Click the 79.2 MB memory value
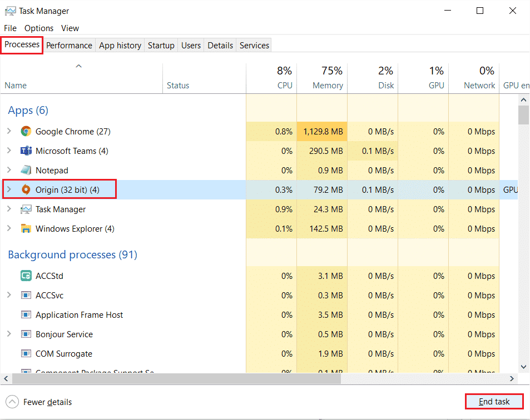 click(x=328, y=190)
